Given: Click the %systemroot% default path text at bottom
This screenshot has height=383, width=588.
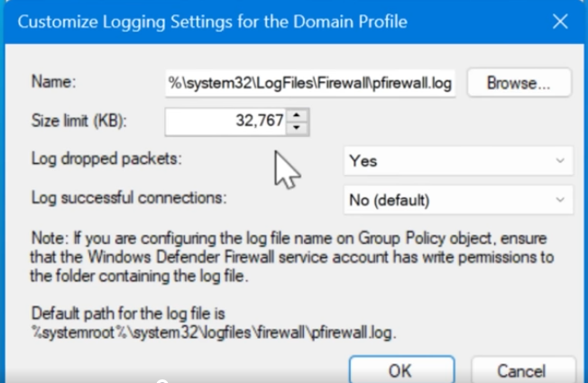Looking at the screenshot, I should point(214,332).
